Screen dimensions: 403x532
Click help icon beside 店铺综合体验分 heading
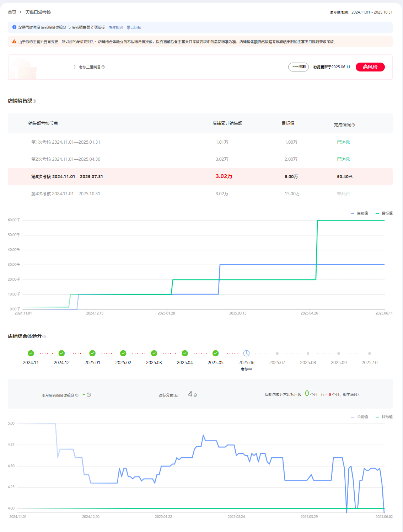coord(44,336)
